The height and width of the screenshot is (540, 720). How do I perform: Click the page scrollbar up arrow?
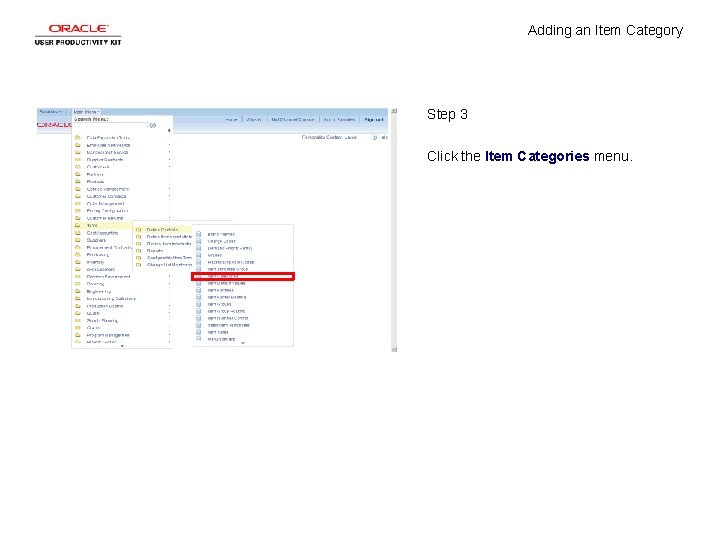pyautogui.click(x=394, y=111)
